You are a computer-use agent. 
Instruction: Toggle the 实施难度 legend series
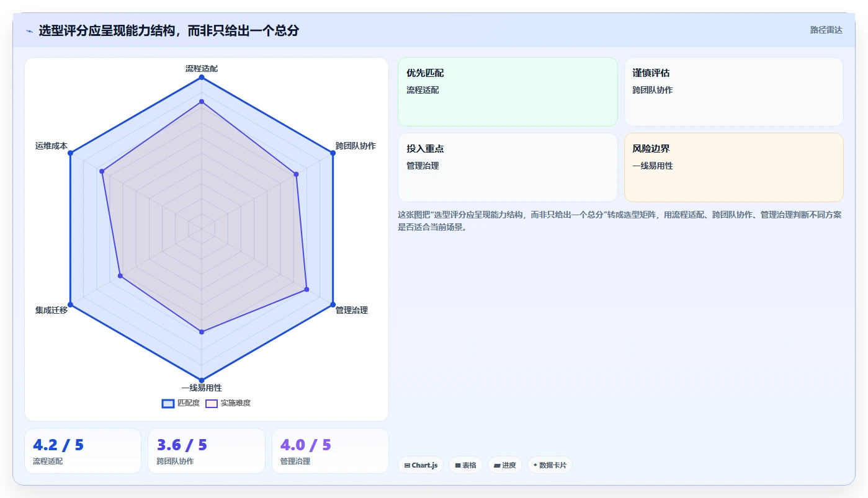coord(228,403)
